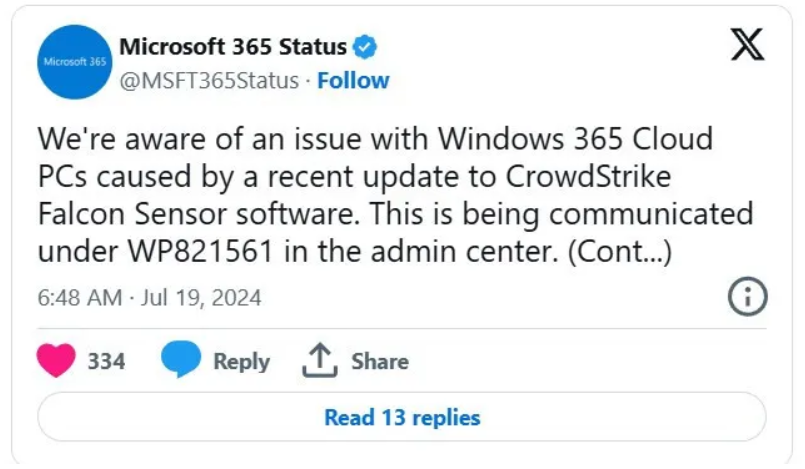Screen dimensions: 805x469
Task: Click the WP821561 incident code in the tweet
Action: pyautogui.click(x=200, y=251)
